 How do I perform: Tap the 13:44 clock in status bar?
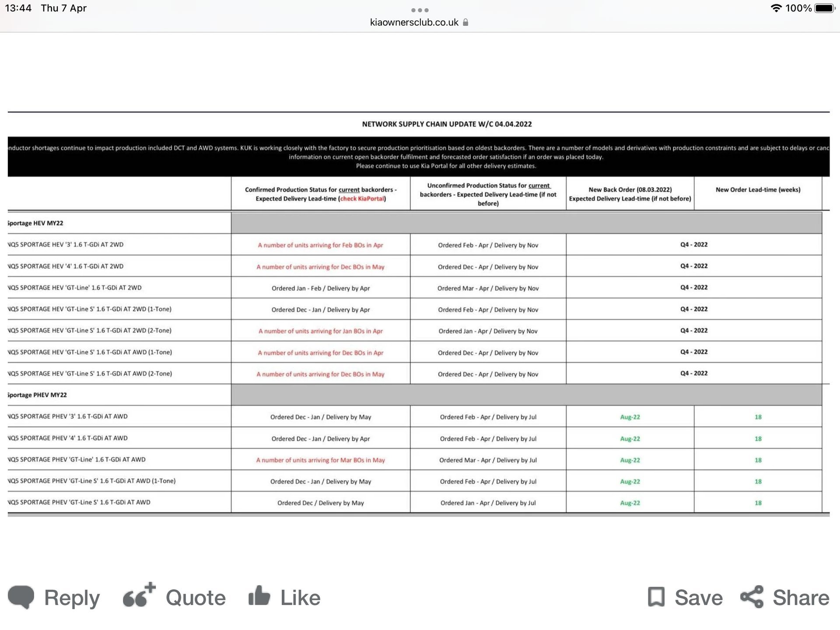pyautogui.click(x=18, y=8)
